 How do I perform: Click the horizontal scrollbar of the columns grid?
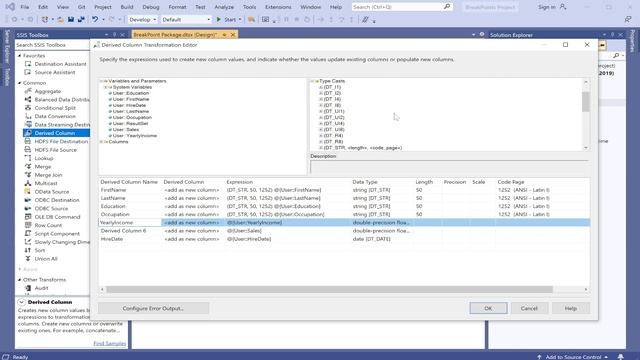329,289
